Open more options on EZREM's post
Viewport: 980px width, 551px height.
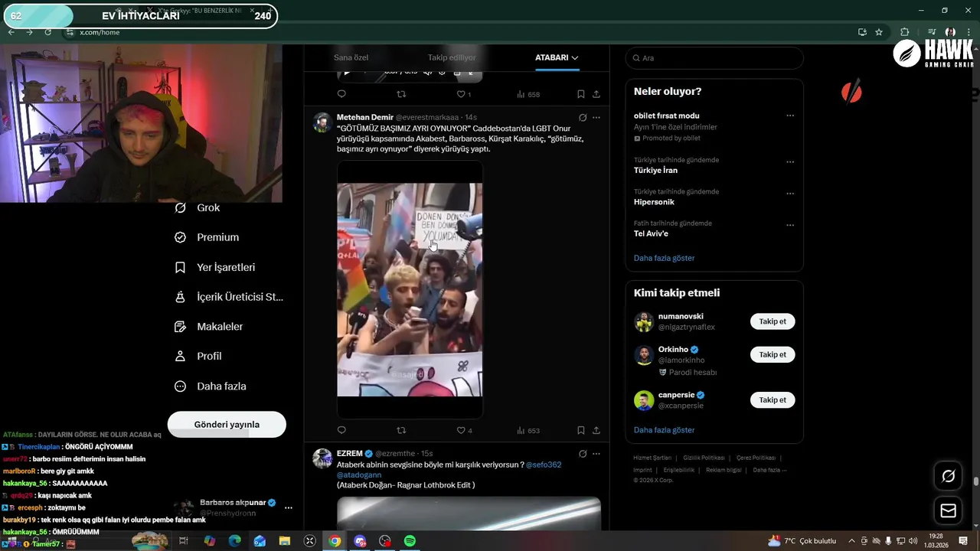pyautogui.click(x=596, y=454)
